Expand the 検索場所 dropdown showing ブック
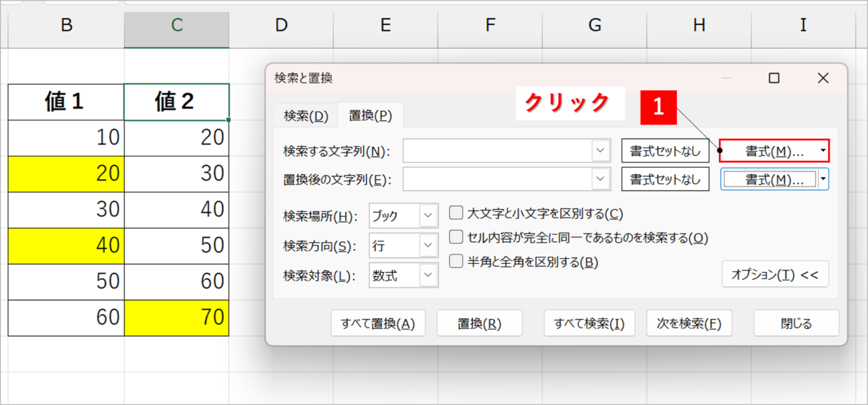 pyautogui.click(x=403, y=216)
